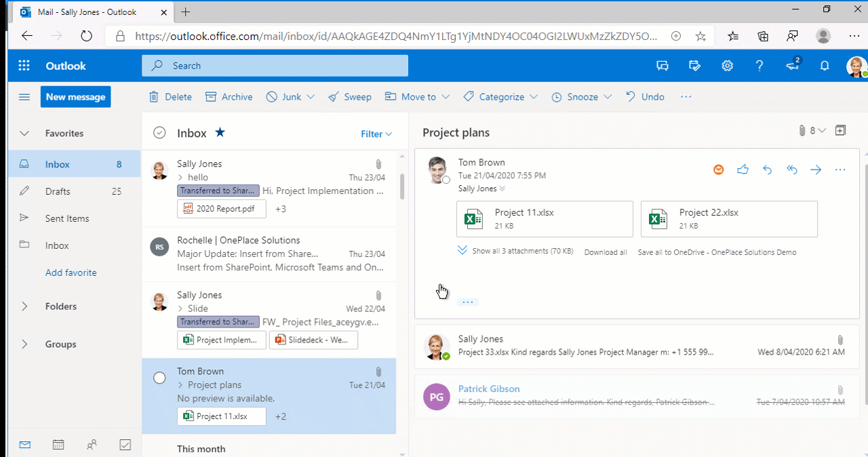Click browser Back arrow
868x457 pixels.
(26, 36)
